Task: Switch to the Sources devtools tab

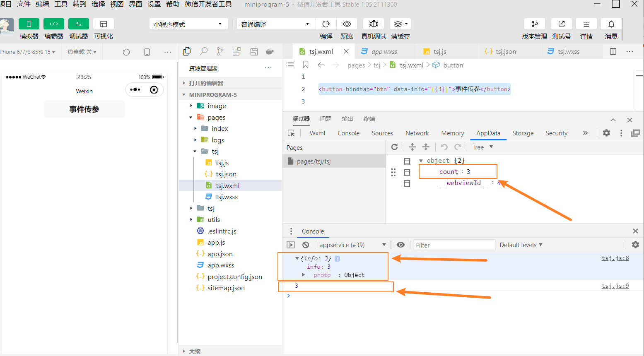Action: (x=382, y=133)
